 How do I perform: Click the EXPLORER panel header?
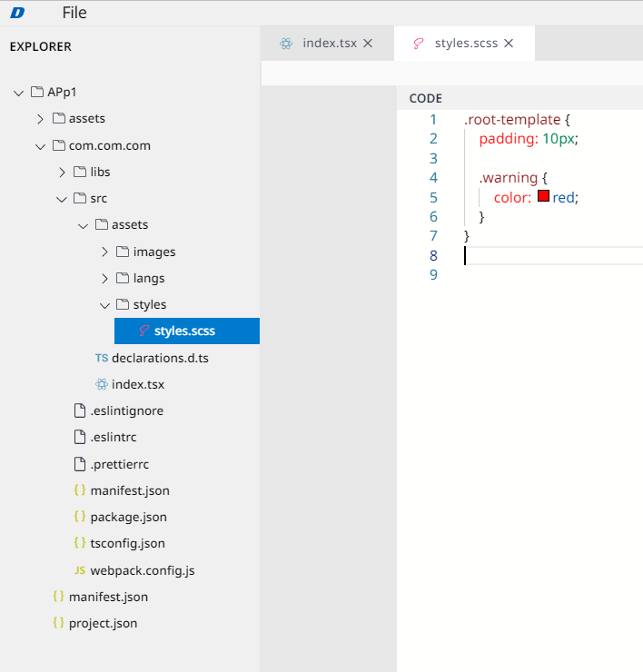pyautogui.click(x=41, y=46)
